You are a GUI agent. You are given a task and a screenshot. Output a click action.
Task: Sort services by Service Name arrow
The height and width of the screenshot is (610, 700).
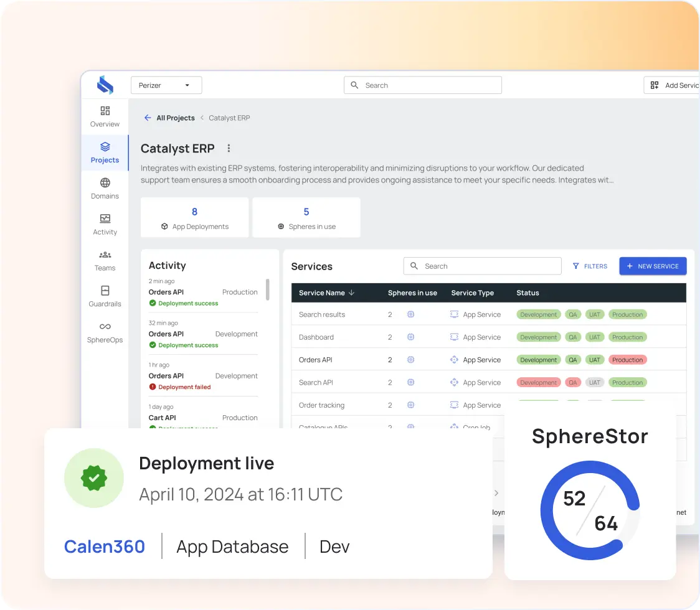click(351, 293)
